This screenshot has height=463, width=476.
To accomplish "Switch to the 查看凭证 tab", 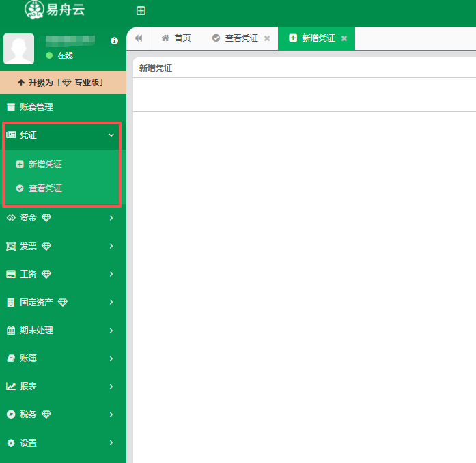I will 236,38.
